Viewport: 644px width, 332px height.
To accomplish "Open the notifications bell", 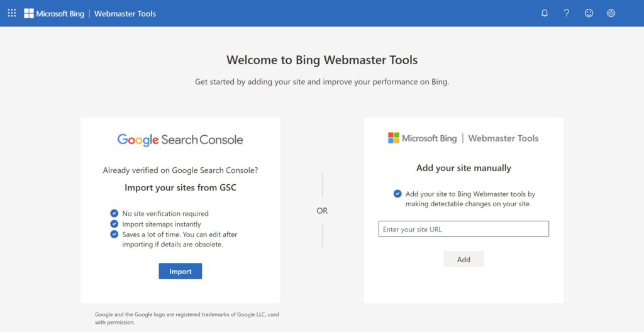I will coord(545,13).
